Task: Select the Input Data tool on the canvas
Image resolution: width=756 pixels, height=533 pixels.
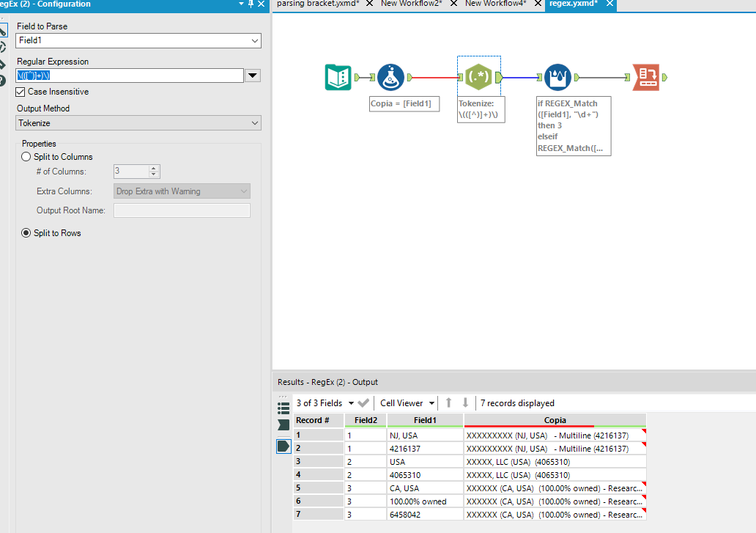Action: [x=337, y=77]
